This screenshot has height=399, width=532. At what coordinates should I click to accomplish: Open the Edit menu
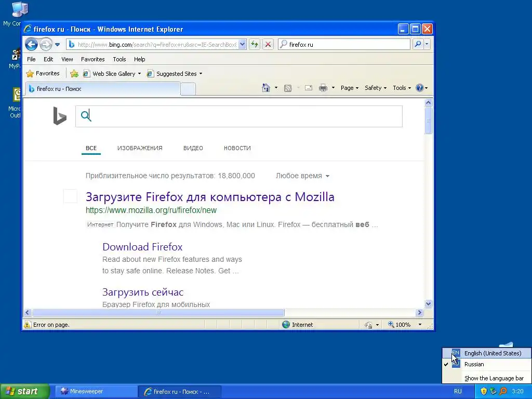(x=48, y=59)
